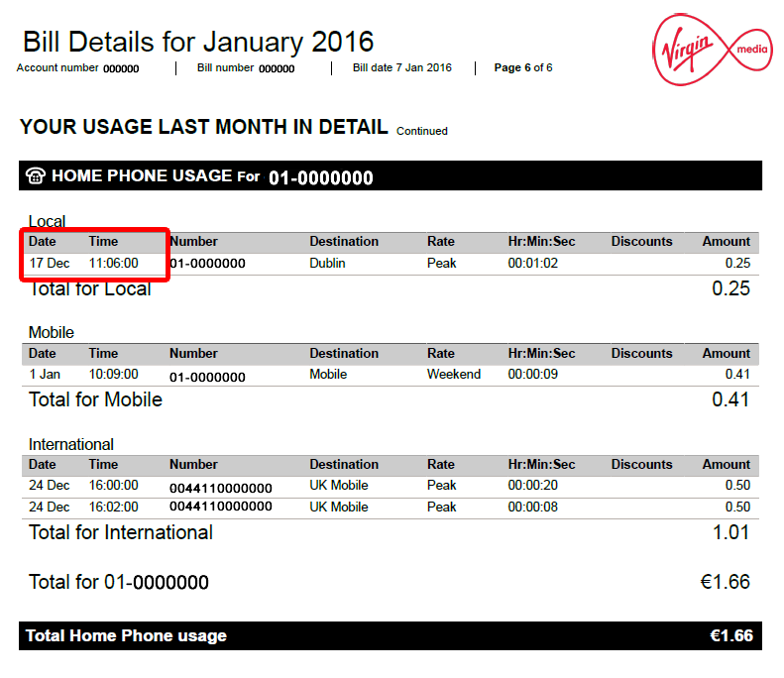Click 'Amount' header in Local table
The height and width of the screenshot is (678, 784).
726,242
